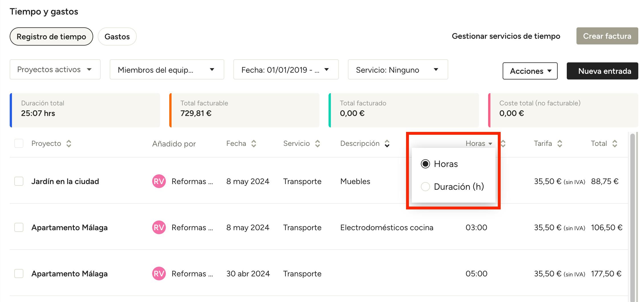This screenshot has width=644, height=302.
Task: Check the select-all checkbox in header
Action: (x=19, y=143)
